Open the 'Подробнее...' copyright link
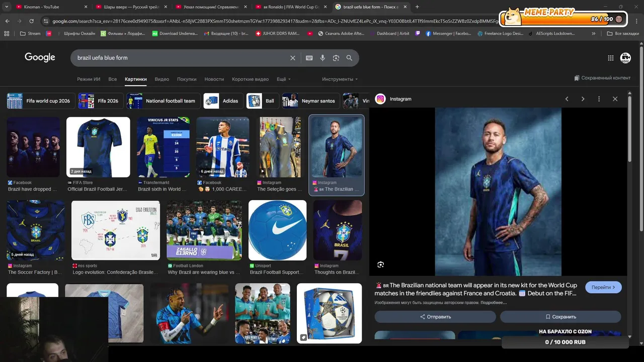Image resolution: width=644 pixels, height=362 pixels. [494, 303]
